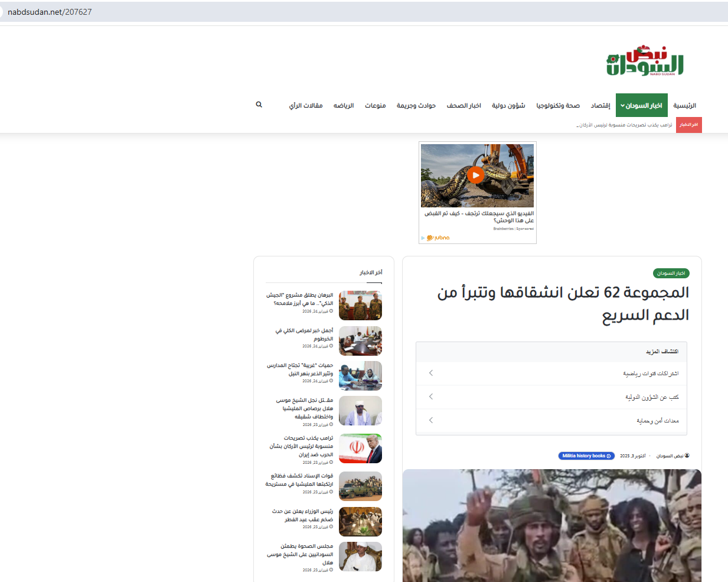Select the الرياضة menu item
This screenshot has width=728, height=582.
coord(343,105)
